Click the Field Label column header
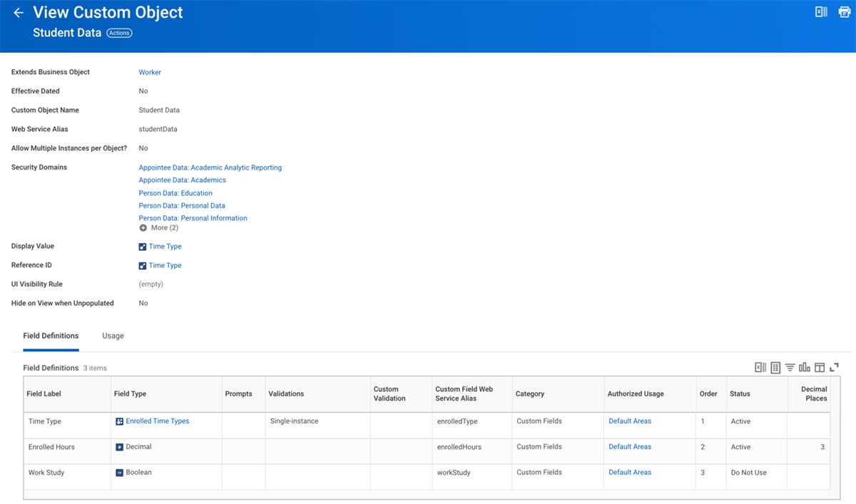The width and height of the screenshot is (856, 504). [x=67, y=394]
